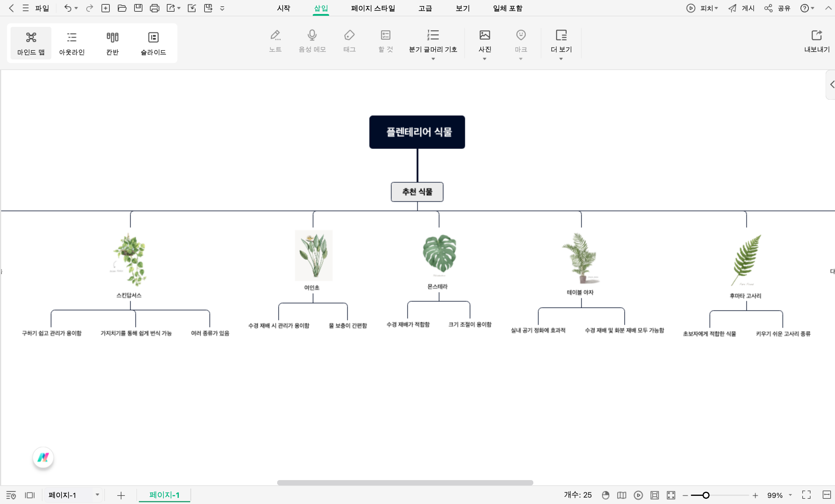835x504 pixels.
Task: Add a new page with plus button
Action: [121, 496]
